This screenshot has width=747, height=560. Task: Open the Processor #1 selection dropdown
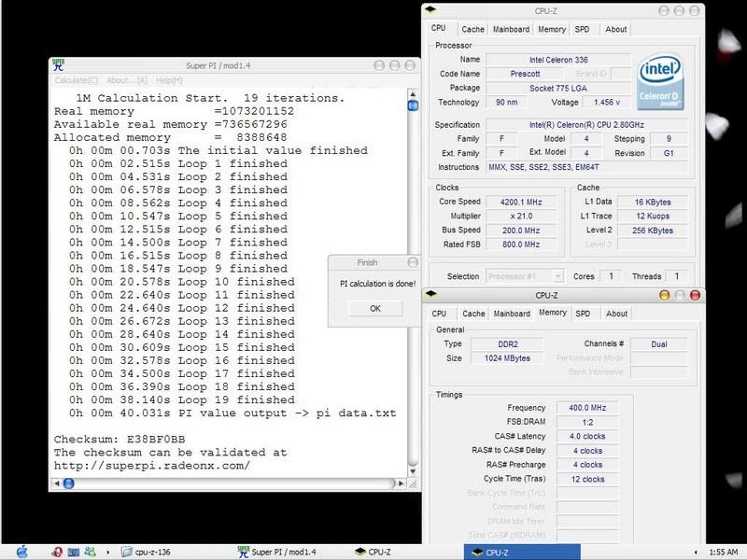click(525, 276)
